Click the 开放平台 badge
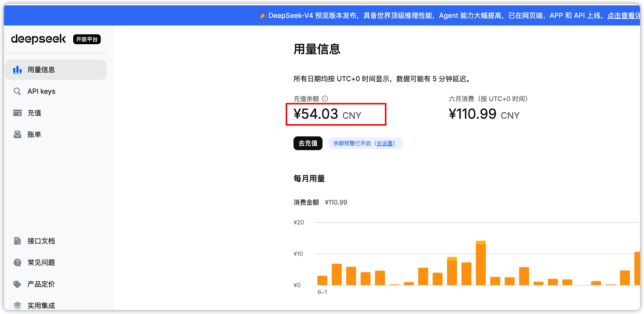The image size is (644, 314). click(87, 39)
